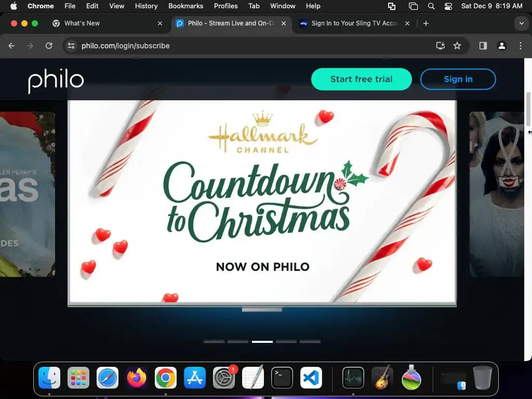The width and height of the screenshot is (532, 399).
Task: Bookmark this page with star
Action: (457, 46)
